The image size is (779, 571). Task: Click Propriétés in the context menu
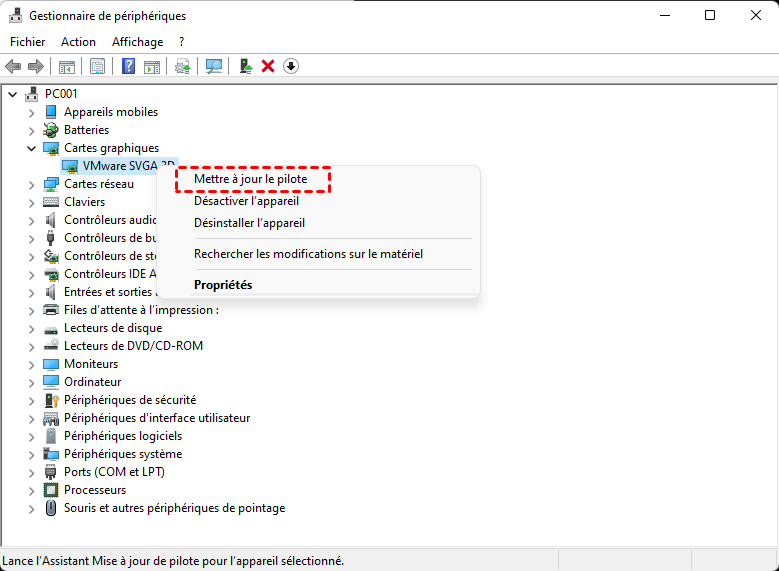[x=223, y=285]
